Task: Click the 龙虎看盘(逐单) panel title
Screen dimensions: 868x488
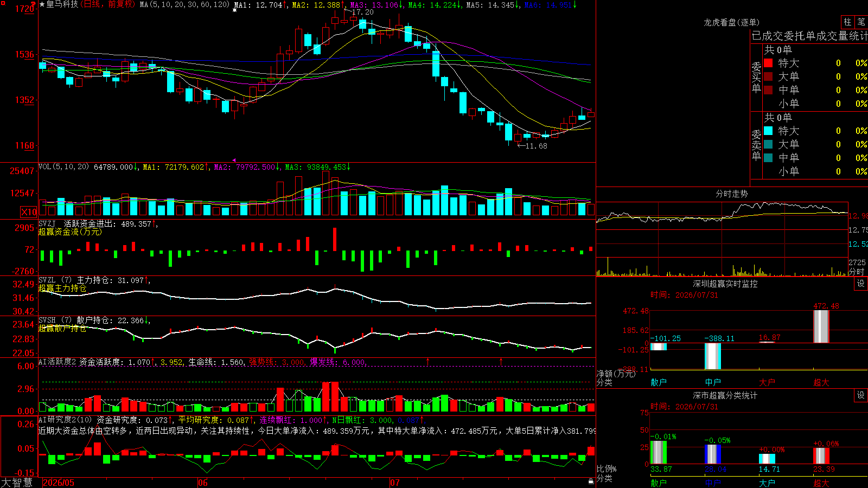Action: coord(731,22)
